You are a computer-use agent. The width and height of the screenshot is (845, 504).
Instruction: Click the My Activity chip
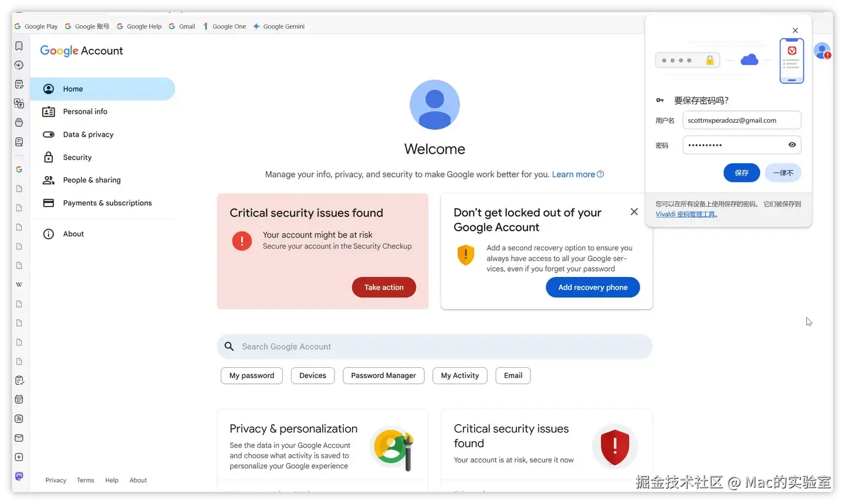[460, 376]
